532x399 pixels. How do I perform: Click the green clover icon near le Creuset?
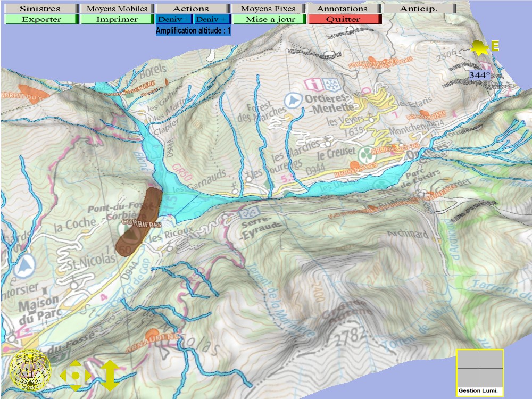pyautogui.click(x=366, y=155)
